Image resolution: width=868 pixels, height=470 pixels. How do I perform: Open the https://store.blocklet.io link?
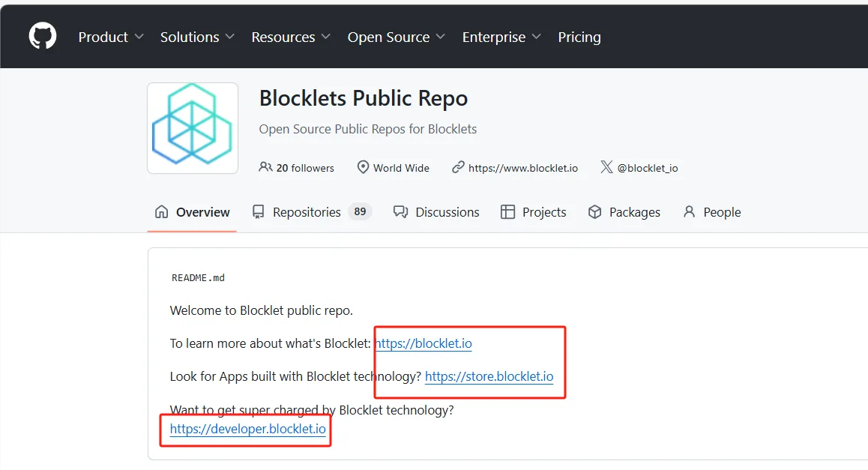(x=489, y=376)
